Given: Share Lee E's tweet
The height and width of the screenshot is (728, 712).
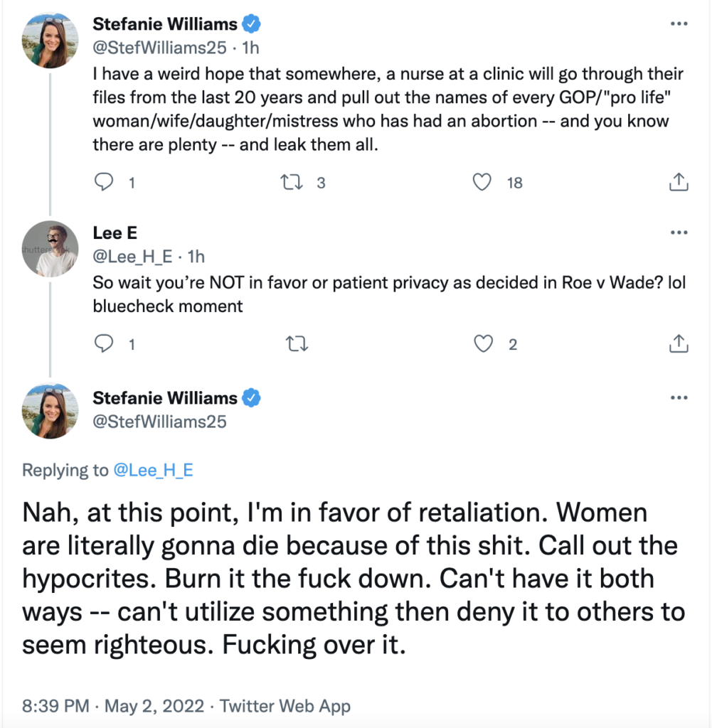Looking at the screenshot, I should tap(679, 344).
